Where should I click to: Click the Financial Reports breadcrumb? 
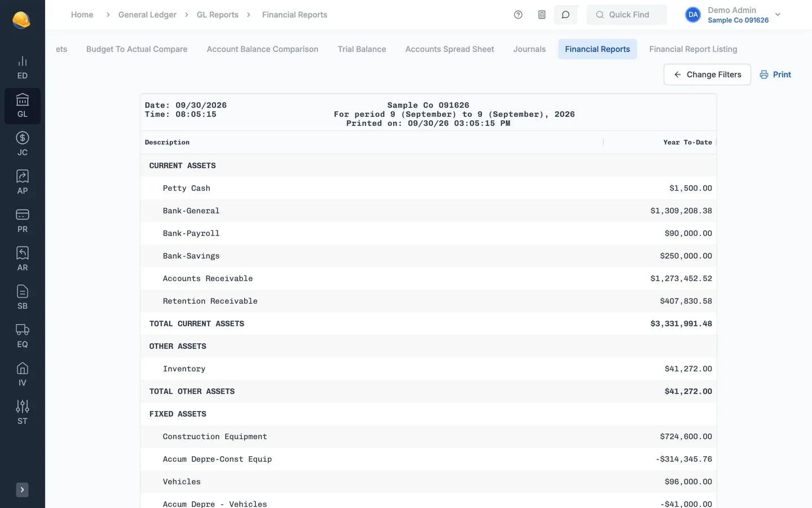coord(294,15)
